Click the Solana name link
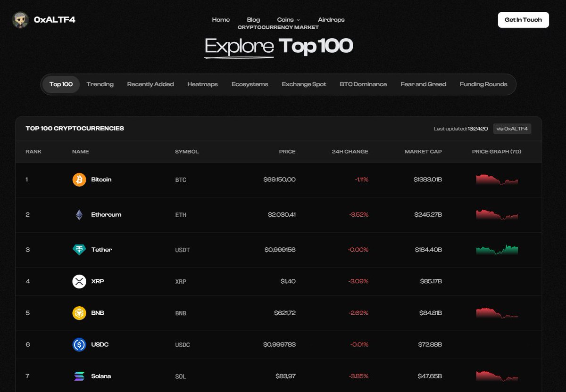Screen dimensions: 566x392 [x=101, y=376]
